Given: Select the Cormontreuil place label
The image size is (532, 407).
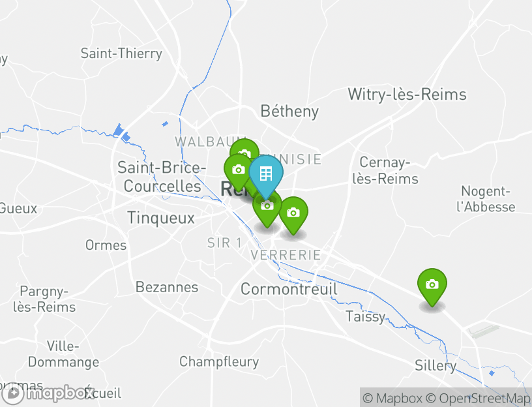Looking at the screenshot, I should point(289,289).
